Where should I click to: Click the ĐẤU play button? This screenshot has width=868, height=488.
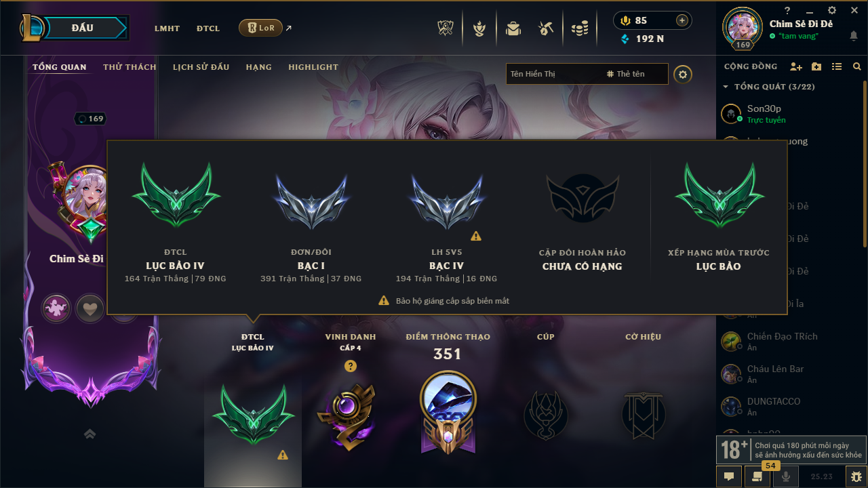pyautogui.click(x=81, y=28)
